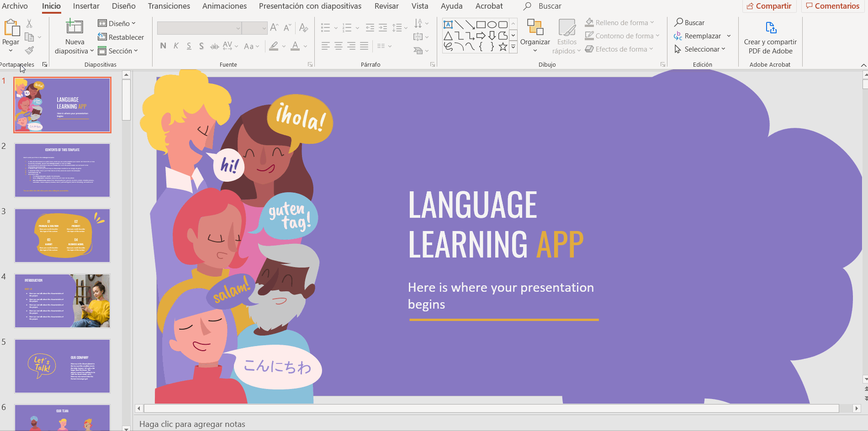Select the star shape in gallery
Image resolution: width=868 pixels, height=431 pixels.
(x=503, y=47)
